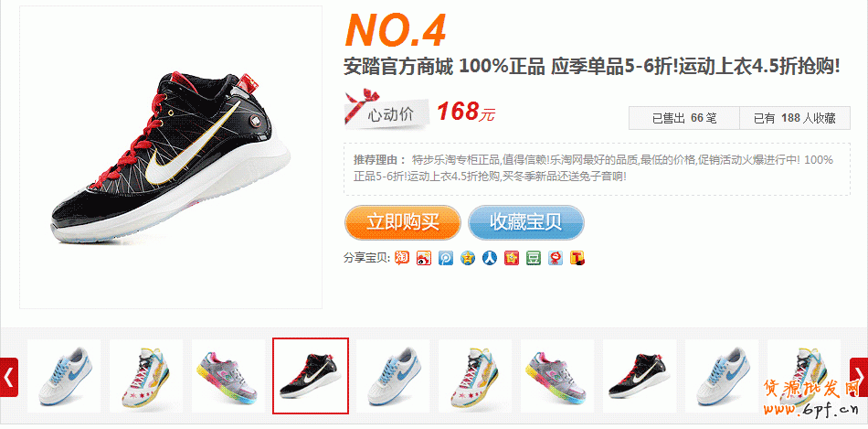Share item on Sina Weibo
This screenshot has height=429, width=868.
(424, 258)
